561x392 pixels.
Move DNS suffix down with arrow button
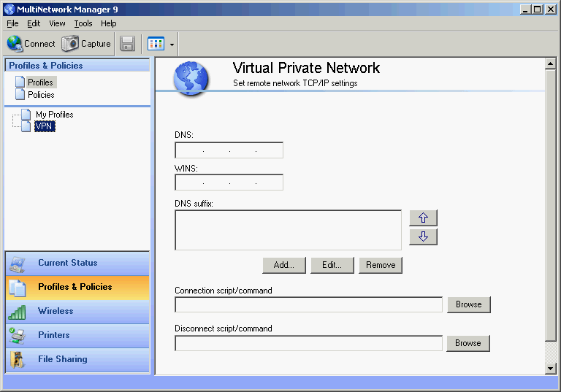423,237
